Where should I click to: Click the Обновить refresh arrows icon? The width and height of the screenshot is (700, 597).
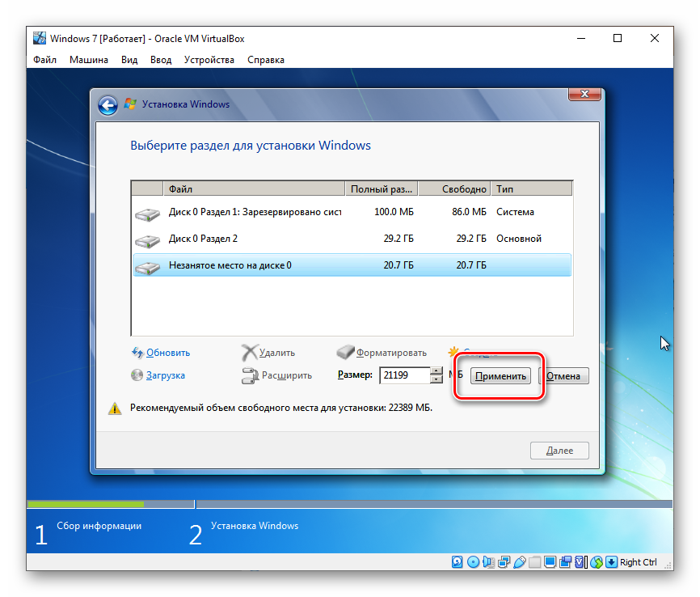pyautogui.click(x=137, y=352)
